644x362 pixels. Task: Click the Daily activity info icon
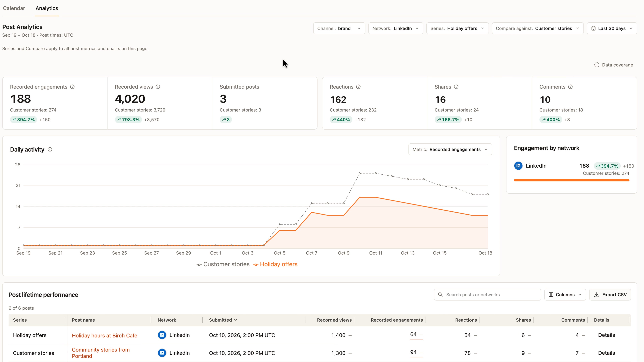pyautogui.click(x=50, y=149)
